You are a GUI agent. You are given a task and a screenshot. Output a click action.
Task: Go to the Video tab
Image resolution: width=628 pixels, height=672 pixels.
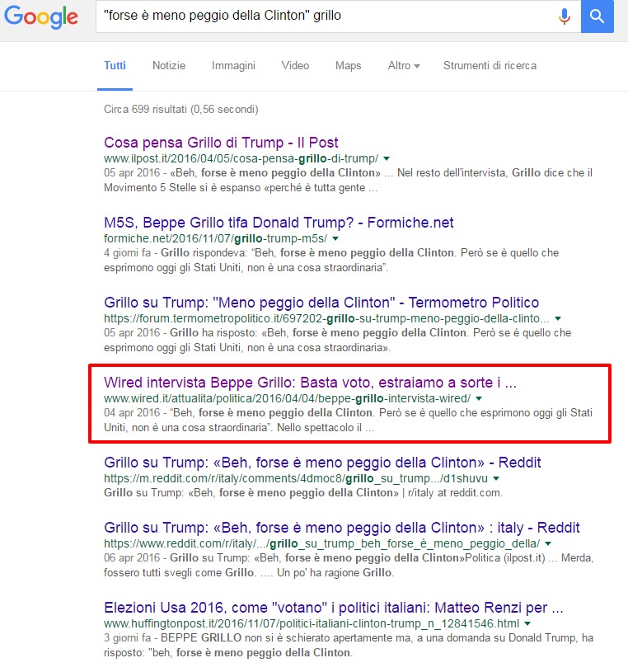295,66
